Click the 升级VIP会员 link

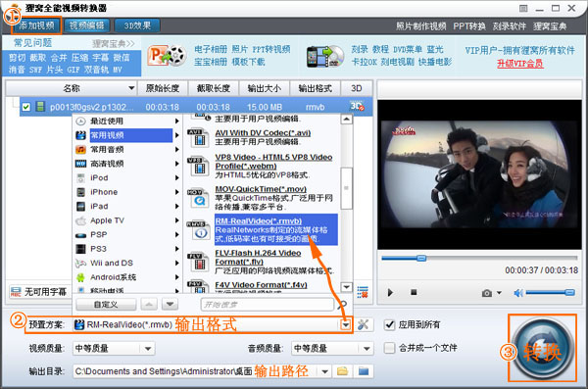(x=519, y=64)
